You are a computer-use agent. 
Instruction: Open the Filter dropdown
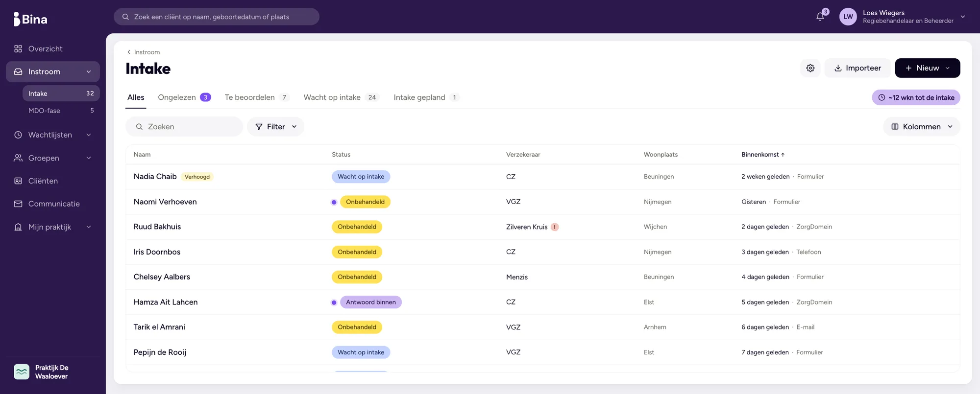coord(276,127)
